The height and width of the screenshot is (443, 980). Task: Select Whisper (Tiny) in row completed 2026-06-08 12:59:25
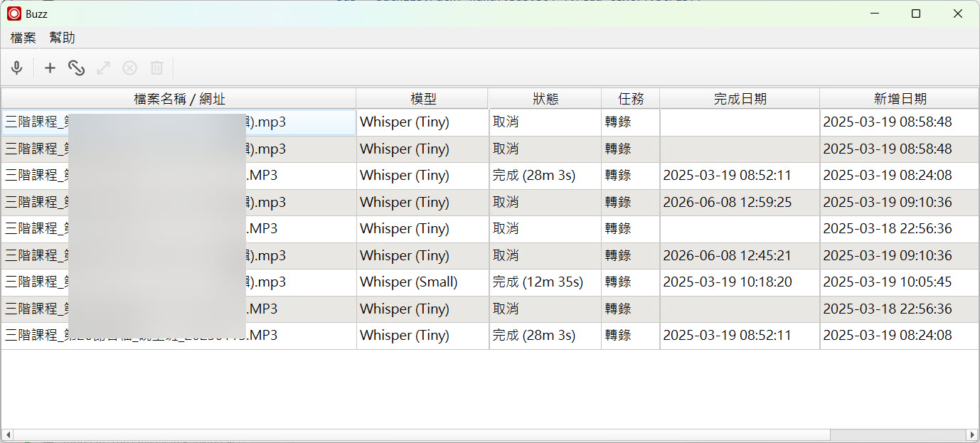click(x=422, y=203)
